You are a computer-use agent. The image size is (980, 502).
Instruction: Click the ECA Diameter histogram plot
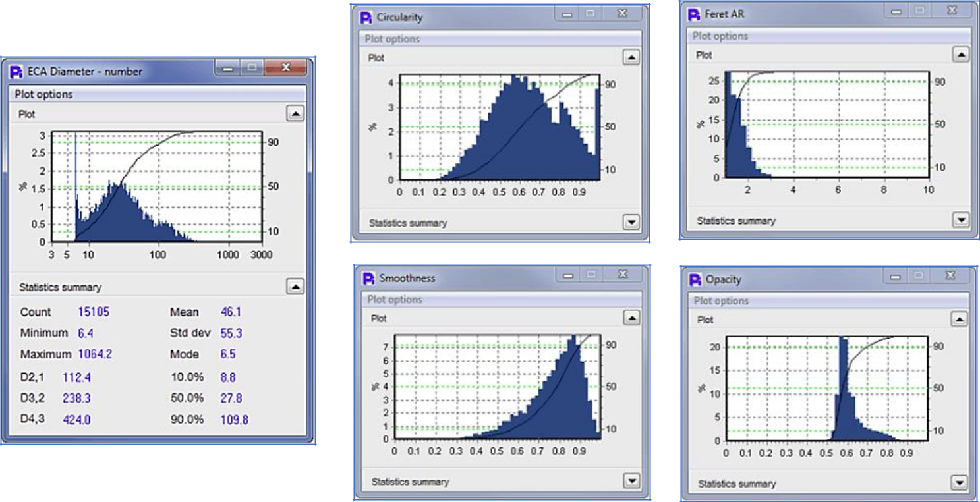[156, 186]
